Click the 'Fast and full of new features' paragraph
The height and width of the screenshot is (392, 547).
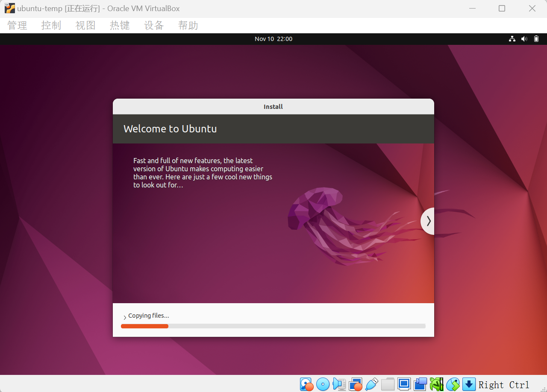click(x=203, y=173)
